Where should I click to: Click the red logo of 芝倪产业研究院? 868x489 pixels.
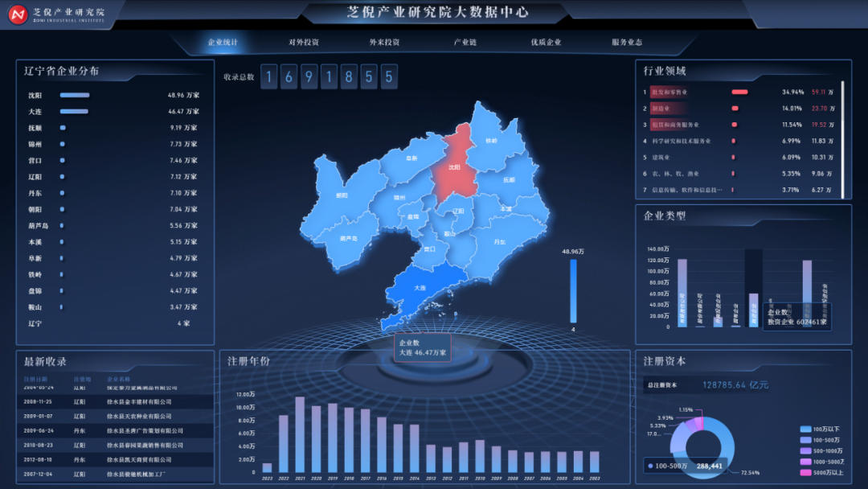[x=18, y=15]
